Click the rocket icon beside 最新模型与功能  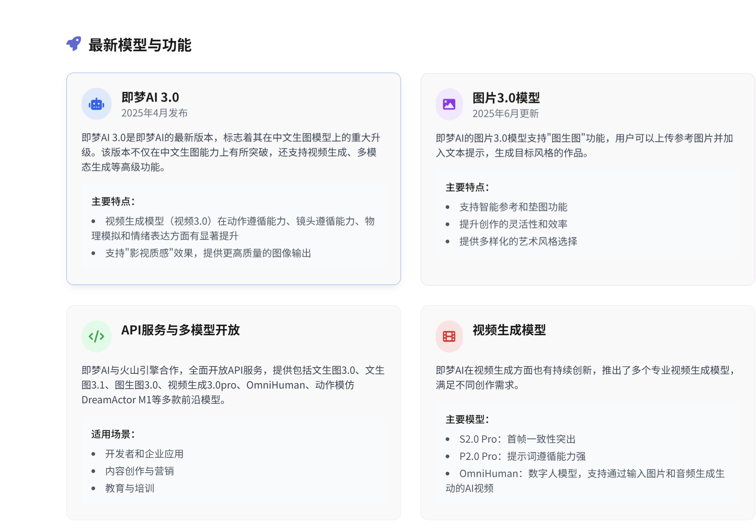pyautogui.click(x=74, y=44)
